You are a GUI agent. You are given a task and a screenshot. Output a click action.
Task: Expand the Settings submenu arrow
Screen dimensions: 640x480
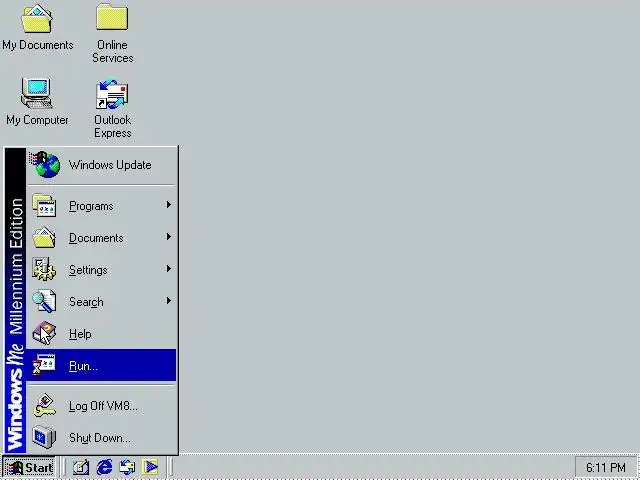tap(169, 269)
